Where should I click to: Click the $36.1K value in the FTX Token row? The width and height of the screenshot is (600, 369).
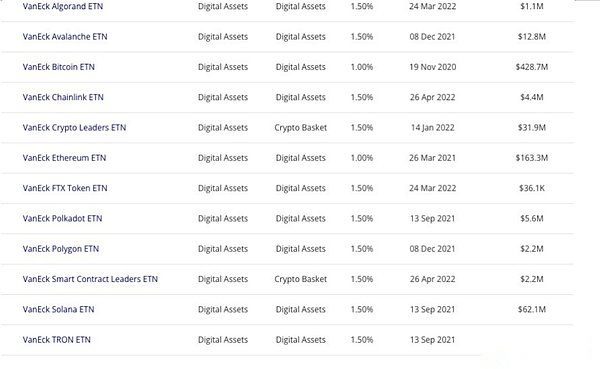pyautogui.click(x=532, y=188)
